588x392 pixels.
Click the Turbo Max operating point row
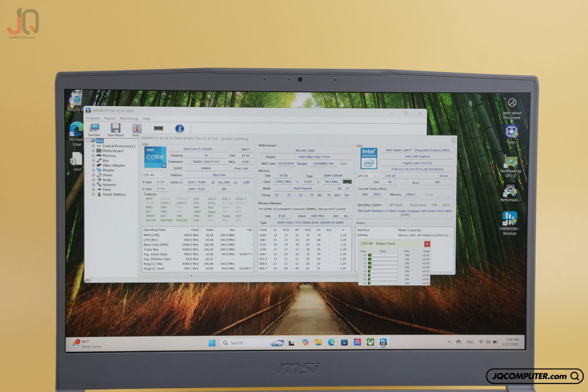[x=198, y=249]
